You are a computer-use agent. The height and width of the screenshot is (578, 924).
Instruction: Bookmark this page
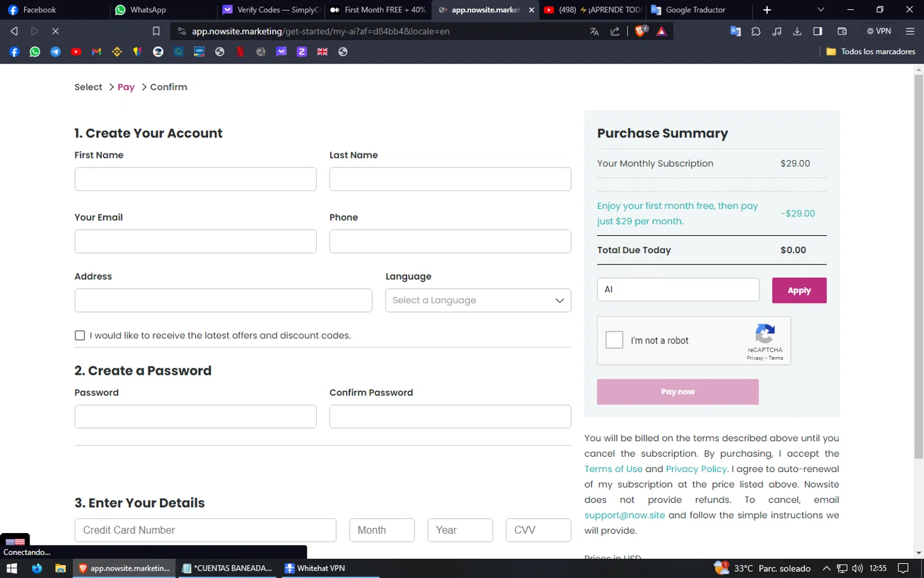pyautogui.click(x=156, y=31)
